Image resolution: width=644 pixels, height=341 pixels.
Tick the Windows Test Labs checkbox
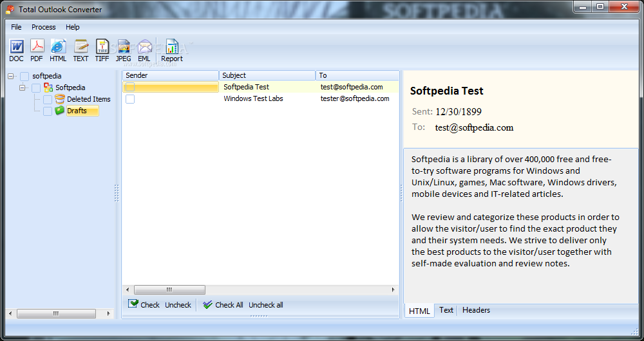click(x=130, y=99)
